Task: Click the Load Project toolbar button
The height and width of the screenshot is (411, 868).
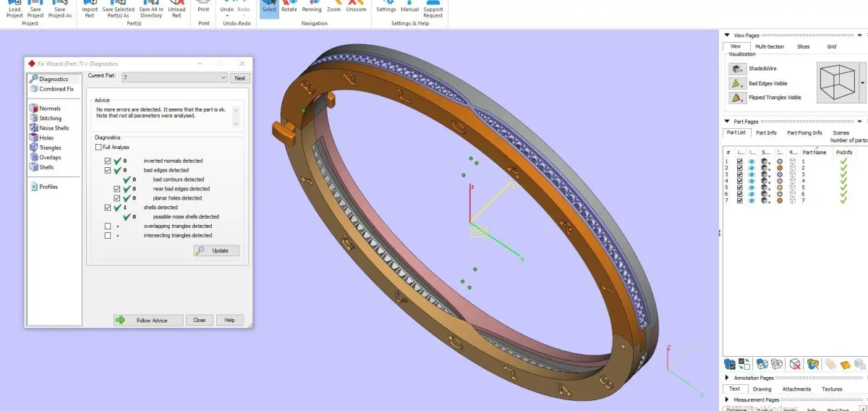Action: point(14,9)
